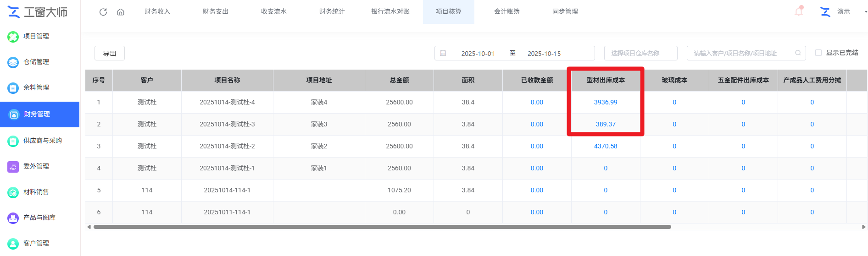
Task: Open 供应商与采购 in sidebar
Action: (42, 141)
